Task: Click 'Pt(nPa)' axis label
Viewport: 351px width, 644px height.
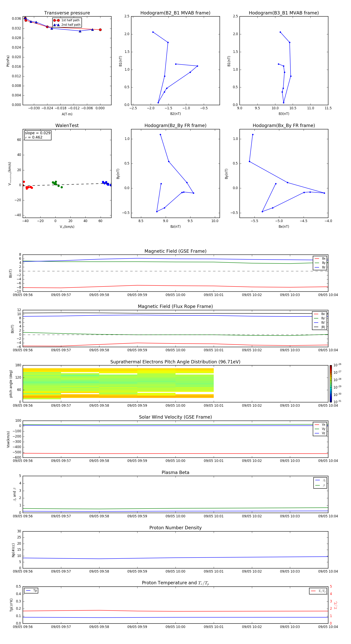Action: [x=8, y=61]
